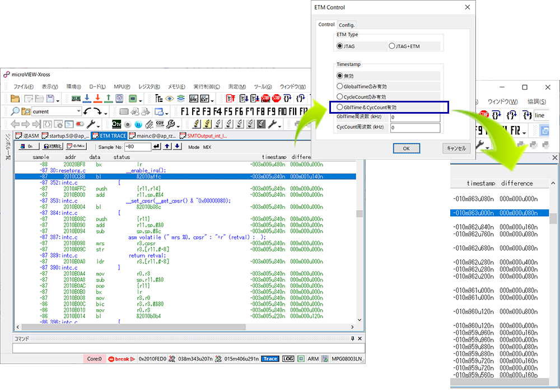
Task: Click the save floppy disk icon
Action: [x=50, y=99]
